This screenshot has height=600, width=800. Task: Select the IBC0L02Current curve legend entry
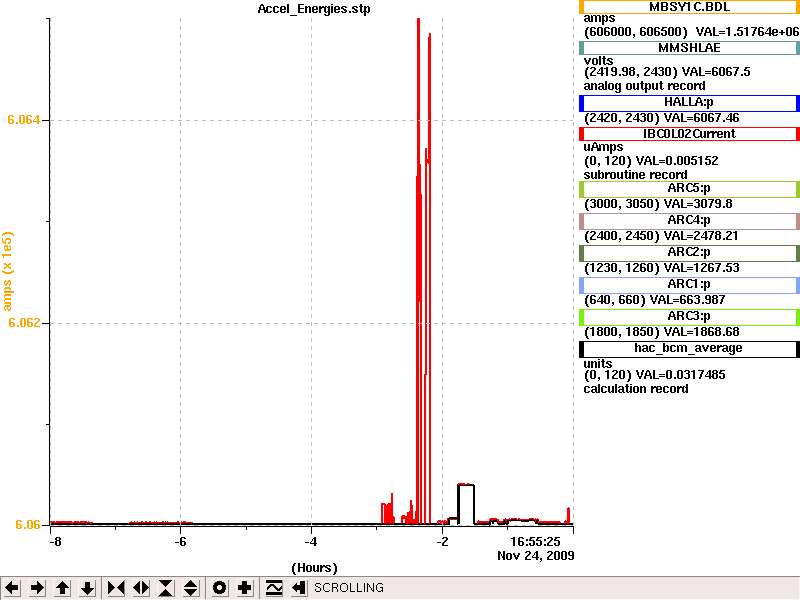[689, 134]
